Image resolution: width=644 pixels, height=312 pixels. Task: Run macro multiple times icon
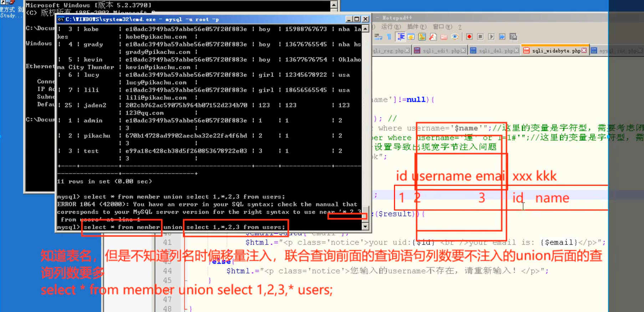click(x=502, y=37)
